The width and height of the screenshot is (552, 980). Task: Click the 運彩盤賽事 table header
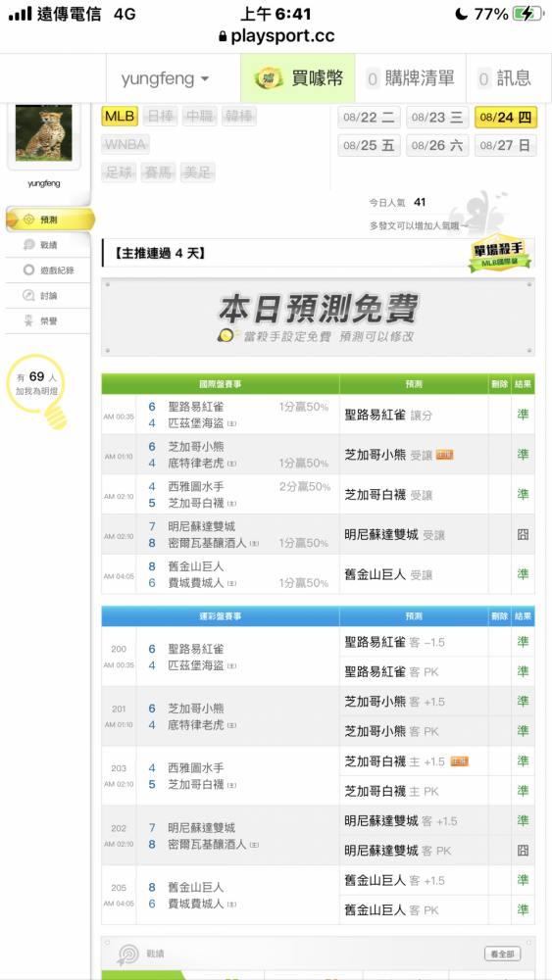tap(221, 616)
